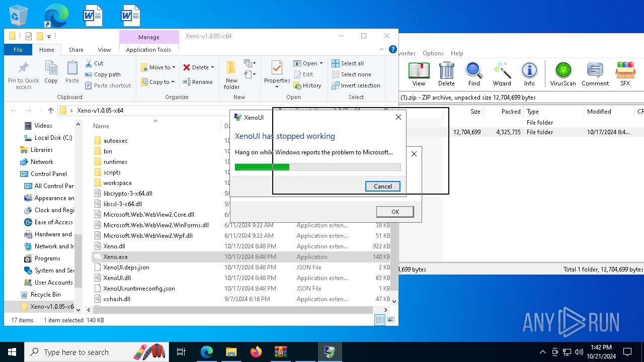Click WinRAR Find toolbar icon
Viewport: 644px width, 362px height.
474,74
